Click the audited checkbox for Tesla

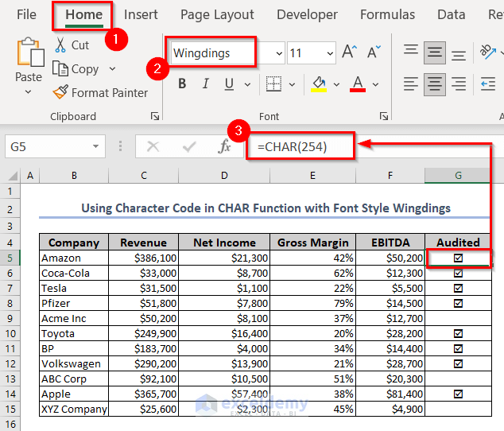click(x=458, y=288)
